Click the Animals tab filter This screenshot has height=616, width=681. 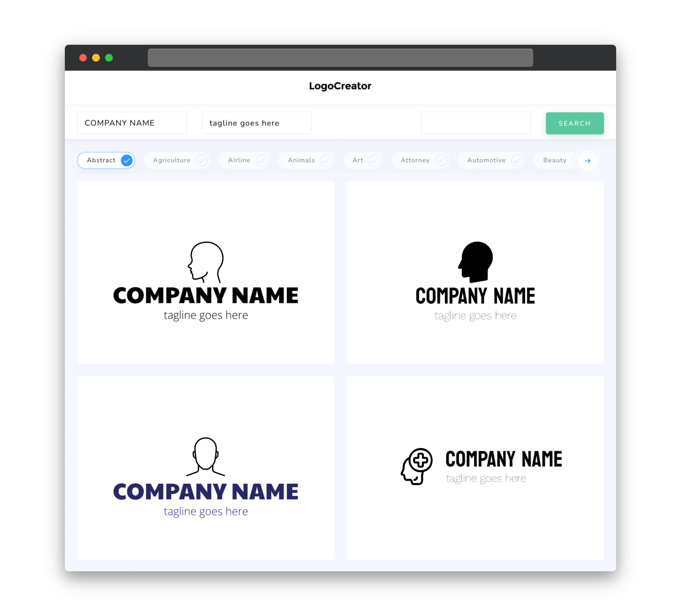click(x=307, y=160)
